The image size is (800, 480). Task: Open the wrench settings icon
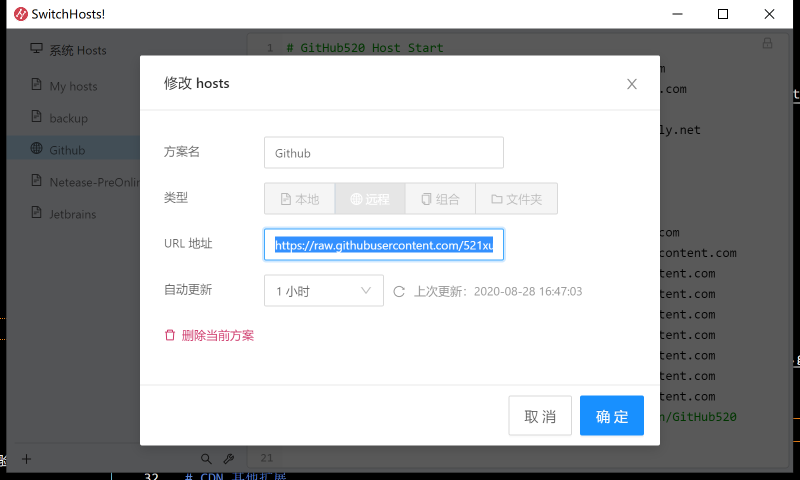229,459
